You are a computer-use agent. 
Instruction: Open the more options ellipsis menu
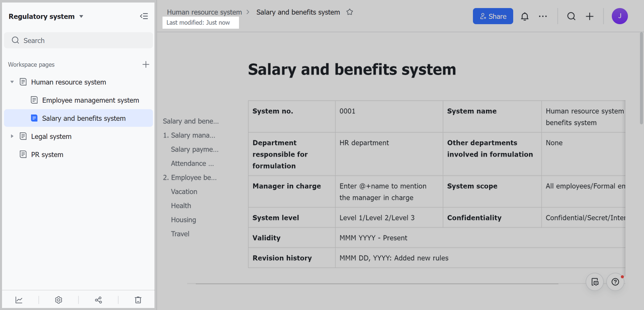pos(542,16)
